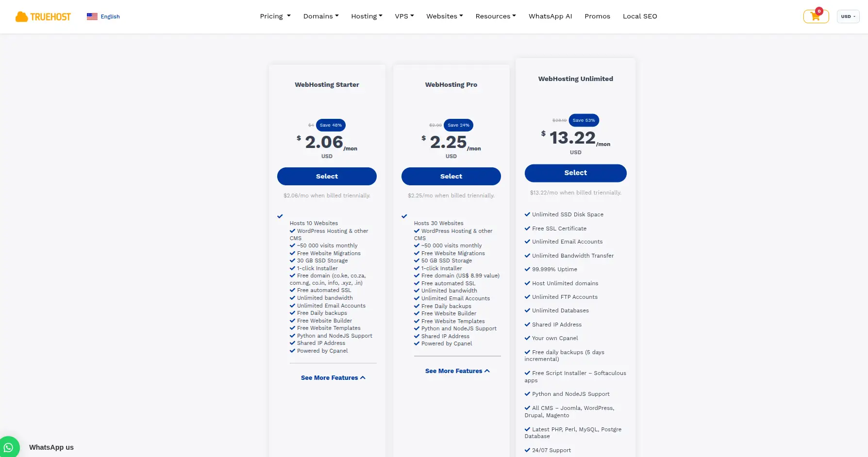Screen dimensions: 868x457
Task: Click "Your own Cpanel" feature text
Action: click(555, 338)
